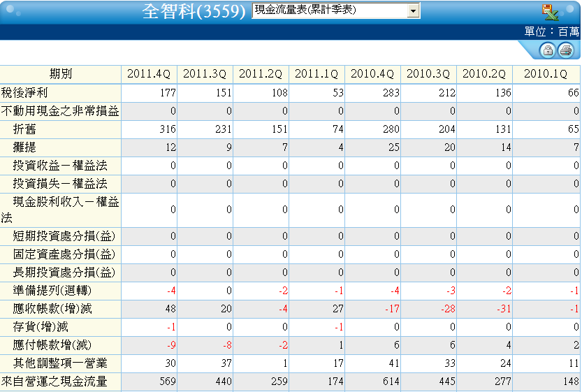The height and width of the screenshot is (392, 582).
Task: Click 折舊 value 316 for 2011.4Q
Action: (168, 129)
